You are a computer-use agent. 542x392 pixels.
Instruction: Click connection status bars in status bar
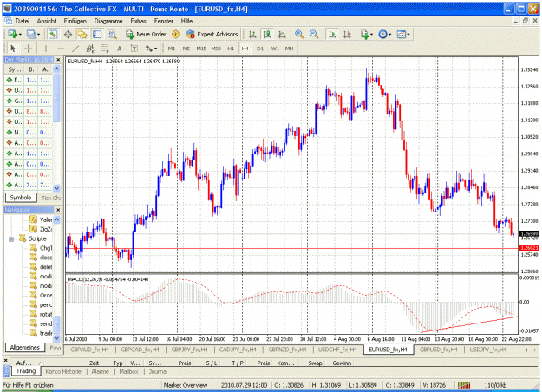point(464,385)
